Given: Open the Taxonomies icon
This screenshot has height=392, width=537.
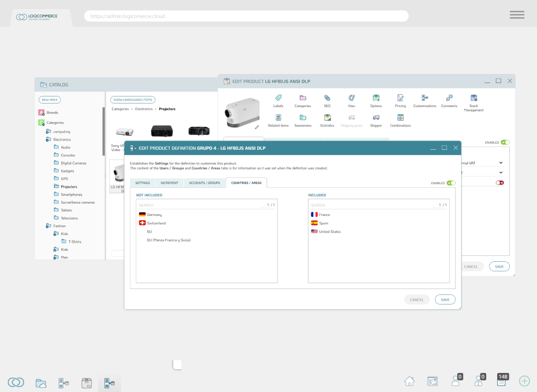Looking at the screenshot, I should pos(303,121).
